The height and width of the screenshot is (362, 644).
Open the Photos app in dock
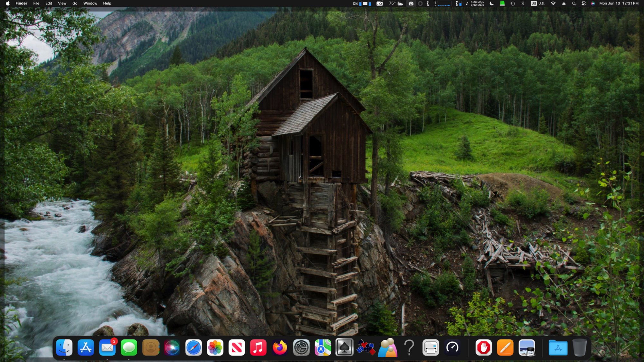pyautogui.click(x=215, y=348)
